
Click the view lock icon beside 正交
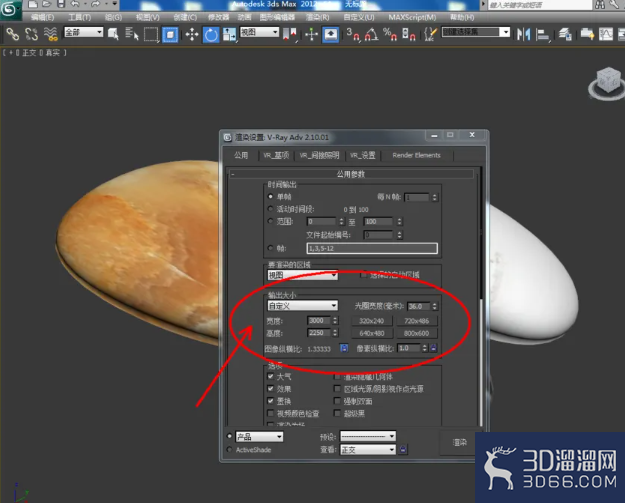(x=403, y=449)
